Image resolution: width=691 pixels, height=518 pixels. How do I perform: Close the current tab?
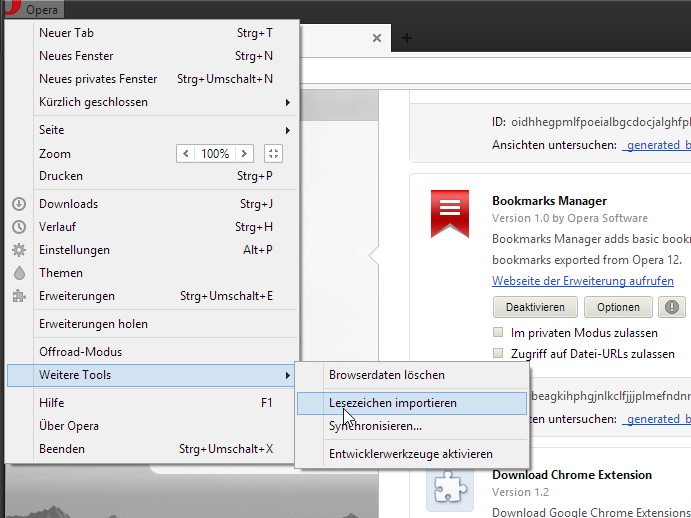click(377, 38)
